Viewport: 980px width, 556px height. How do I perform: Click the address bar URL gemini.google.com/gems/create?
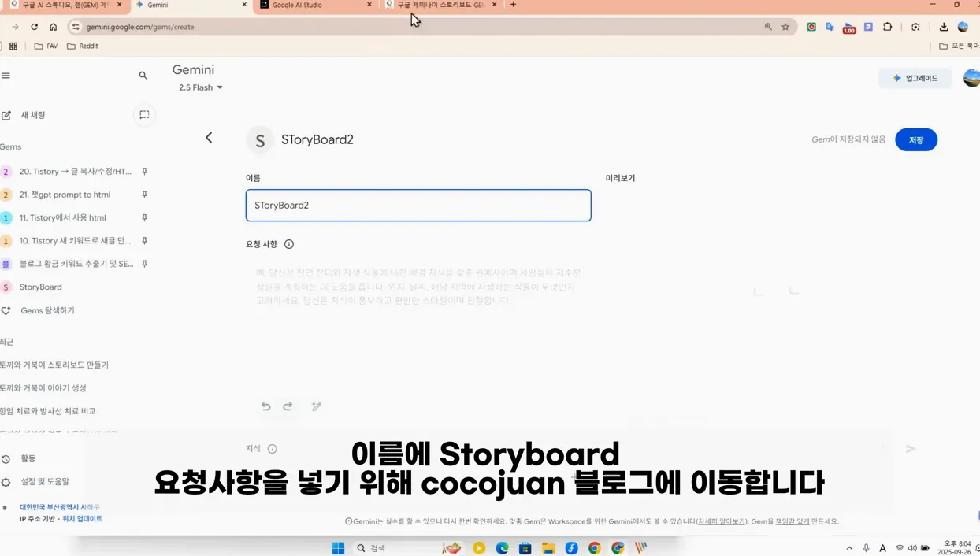click(140, 27)
